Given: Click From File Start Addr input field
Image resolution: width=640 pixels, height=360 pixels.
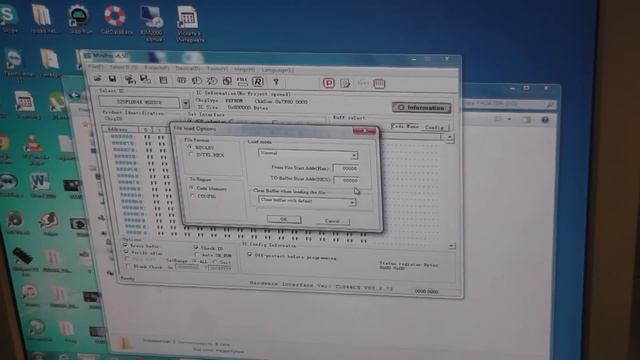Looking at the screenshot, I should [346, 168].
